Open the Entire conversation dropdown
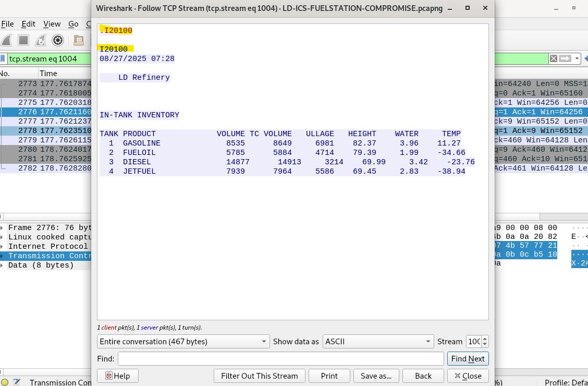The image size is (588, 386). pos(183,342)
